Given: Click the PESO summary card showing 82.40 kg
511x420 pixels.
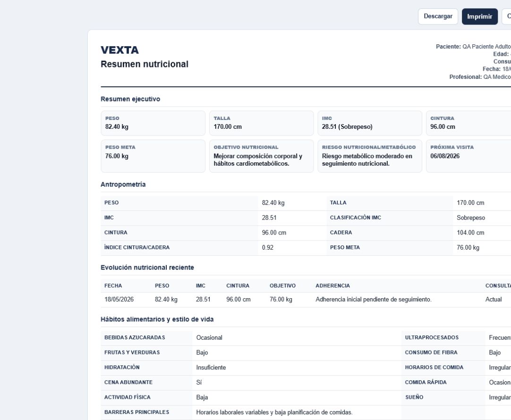Looking at the screenshot, I should coord(153,123).
